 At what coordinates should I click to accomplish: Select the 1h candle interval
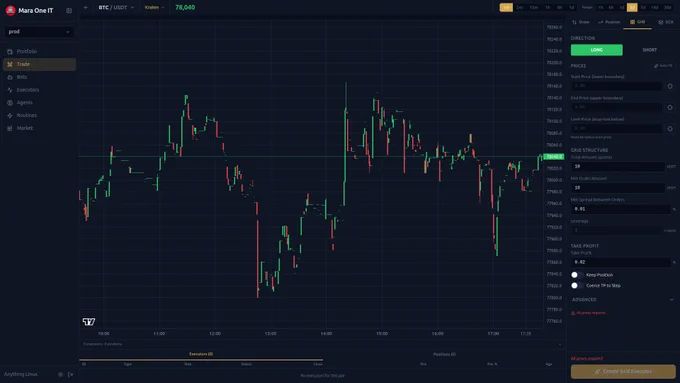548,7
